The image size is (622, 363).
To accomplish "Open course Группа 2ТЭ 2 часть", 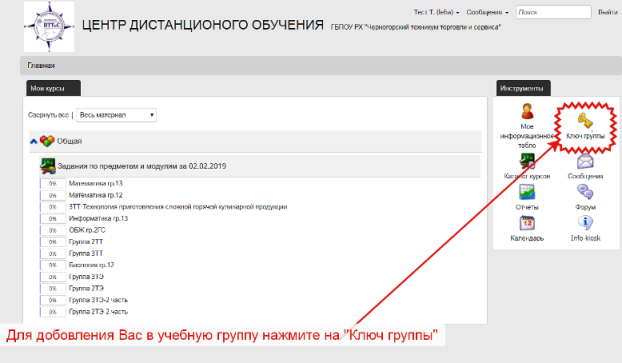I will (x=98, y=311).
